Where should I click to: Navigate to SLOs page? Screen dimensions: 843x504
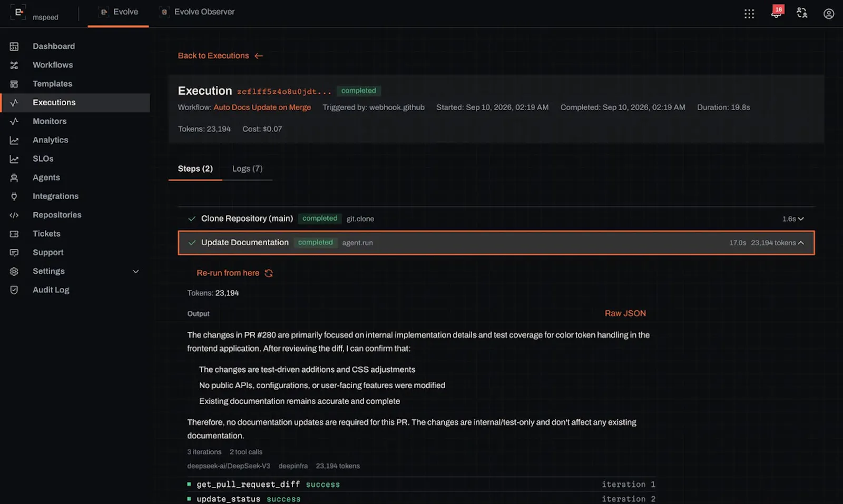pyautogui.click(x=43, y=159)
